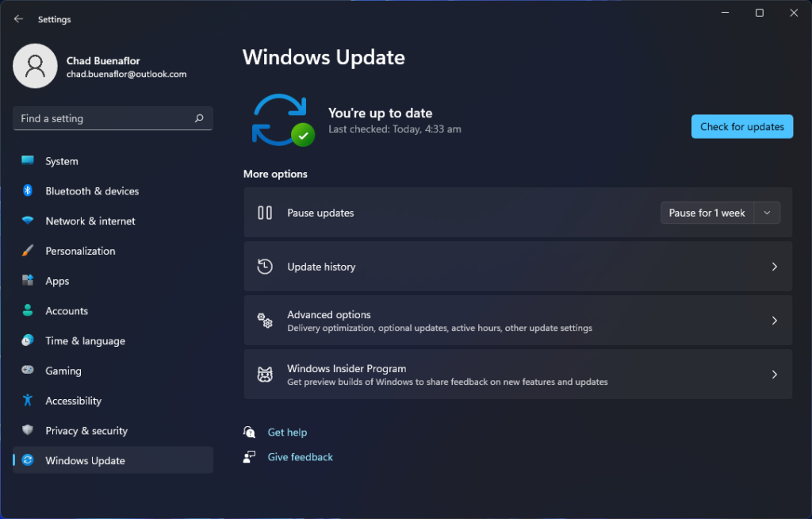This screenshot has width=812, height=519.
Task: Select Windows Update in sidebar
Action: click(113, 460)
